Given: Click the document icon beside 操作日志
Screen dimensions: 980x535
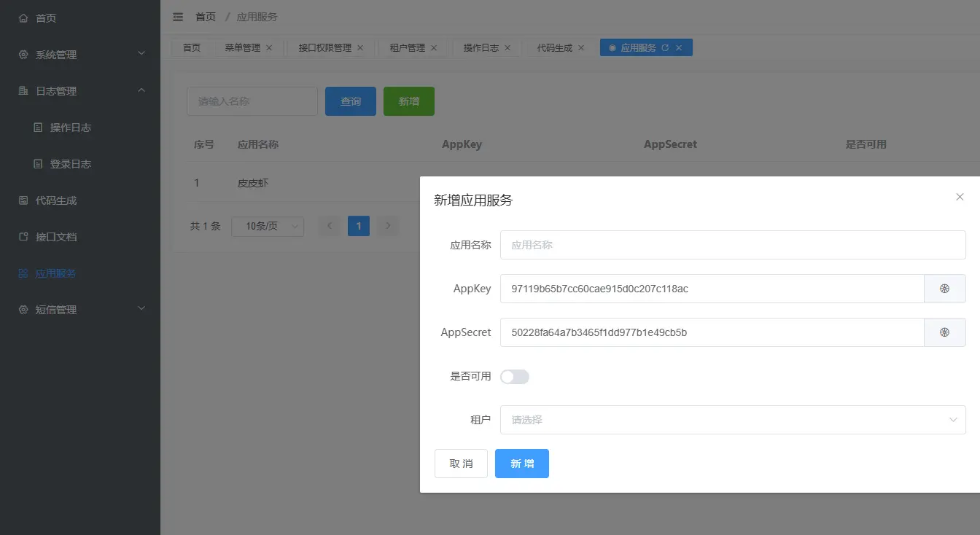Looking at the screenshot, I should pyautogui.click(x=38, y=127).
